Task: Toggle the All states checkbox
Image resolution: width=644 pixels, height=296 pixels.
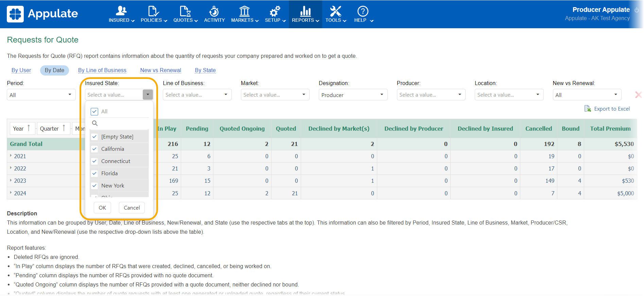Action: tap(95, 112)
